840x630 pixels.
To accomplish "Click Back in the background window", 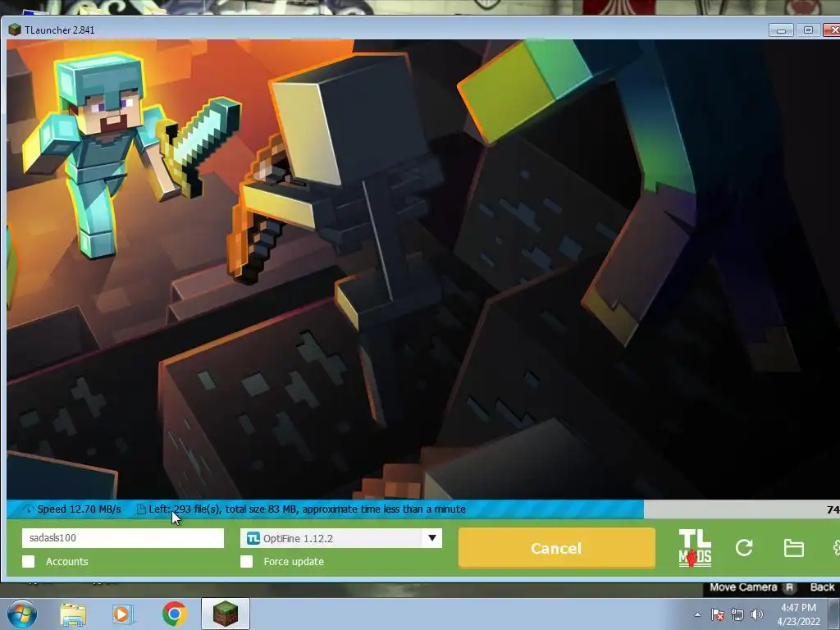I will pyautogui.click(x=822, y=587).
